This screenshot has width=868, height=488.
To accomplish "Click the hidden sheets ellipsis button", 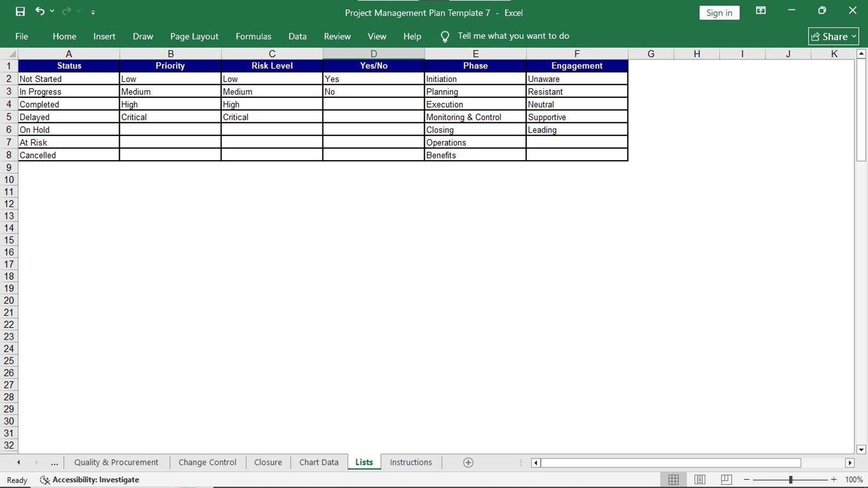I will 54,463.
